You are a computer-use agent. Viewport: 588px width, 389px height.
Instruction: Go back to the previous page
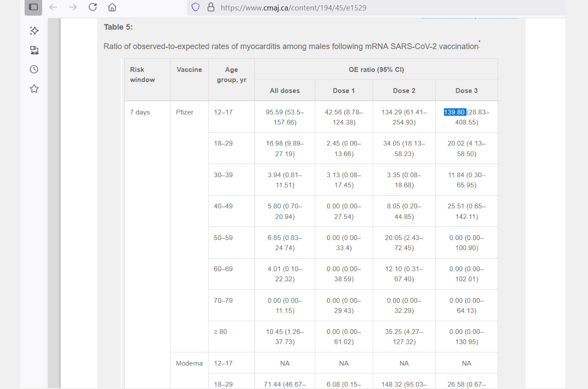(53, 7)
